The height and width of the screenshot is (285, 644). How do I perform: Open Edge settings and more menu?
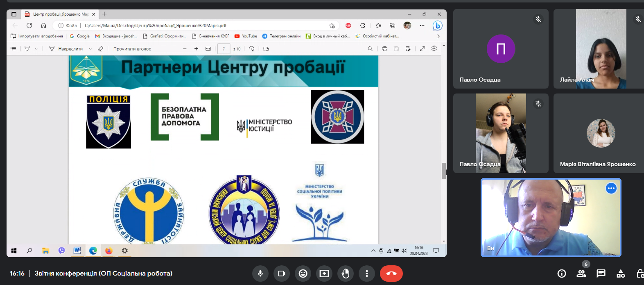click(x=422, y=25)
